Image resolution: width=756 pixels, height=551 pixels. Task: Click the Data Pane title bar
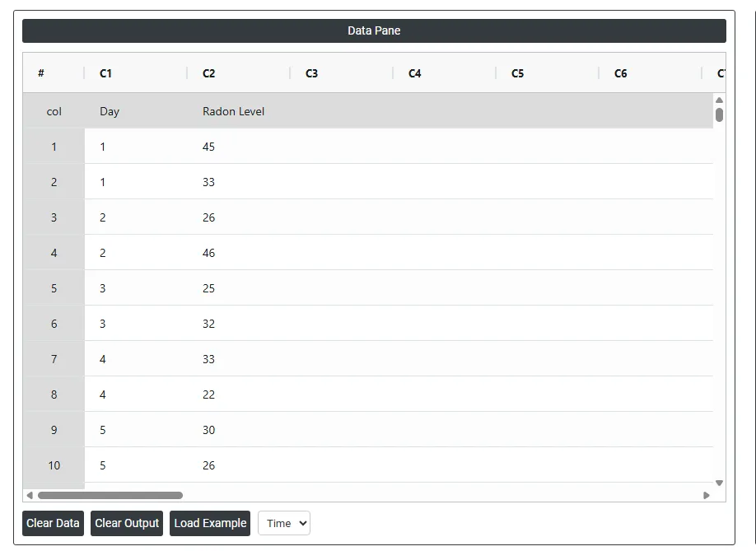(374, 30)
